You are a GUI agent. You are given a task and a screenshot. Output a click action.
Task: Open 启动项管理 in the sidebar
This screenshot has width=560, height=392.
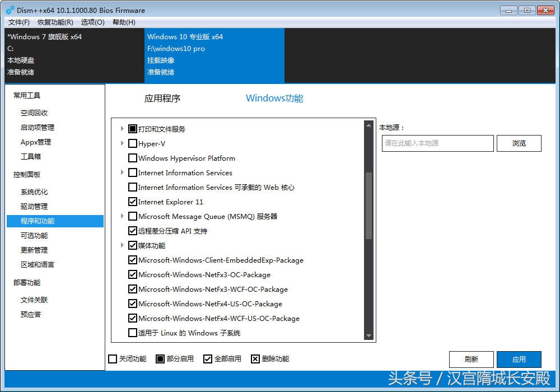(38, 128)
